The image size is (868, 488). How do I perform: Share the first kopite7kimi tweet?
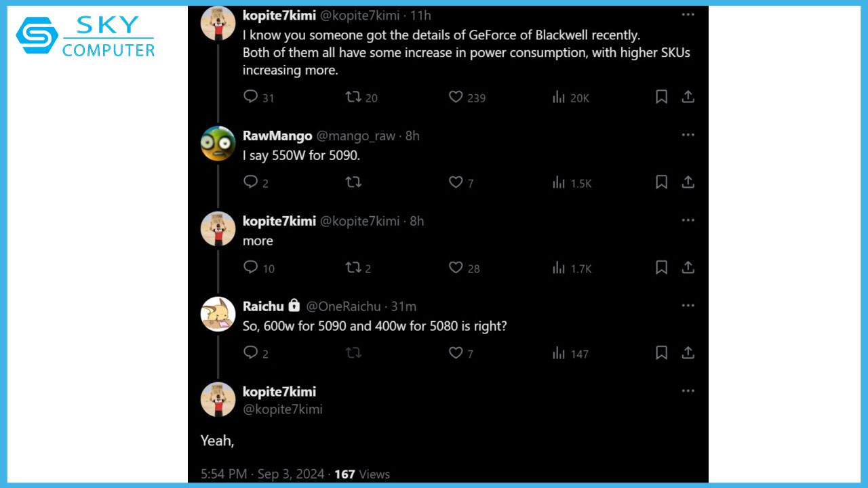[x=688, y=97]
